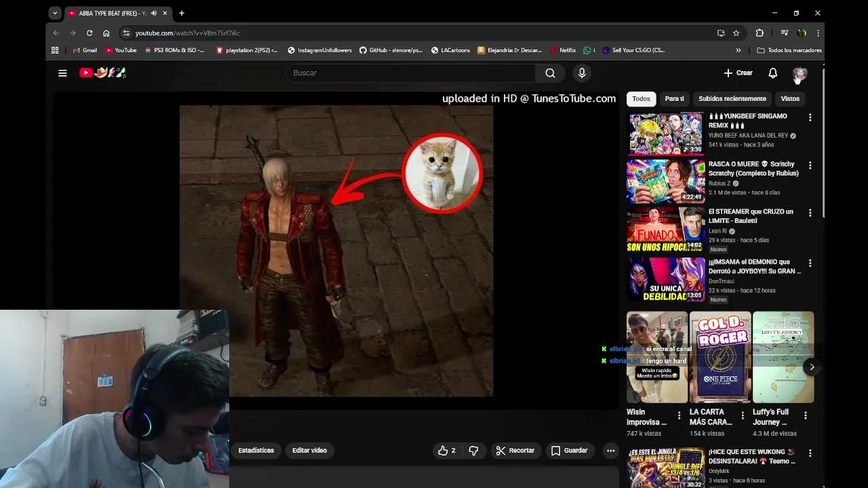Open the YouTube guide hamburger menu
Image resolution: width=868 pixels, height=488 pixels.
coord(62,73)
